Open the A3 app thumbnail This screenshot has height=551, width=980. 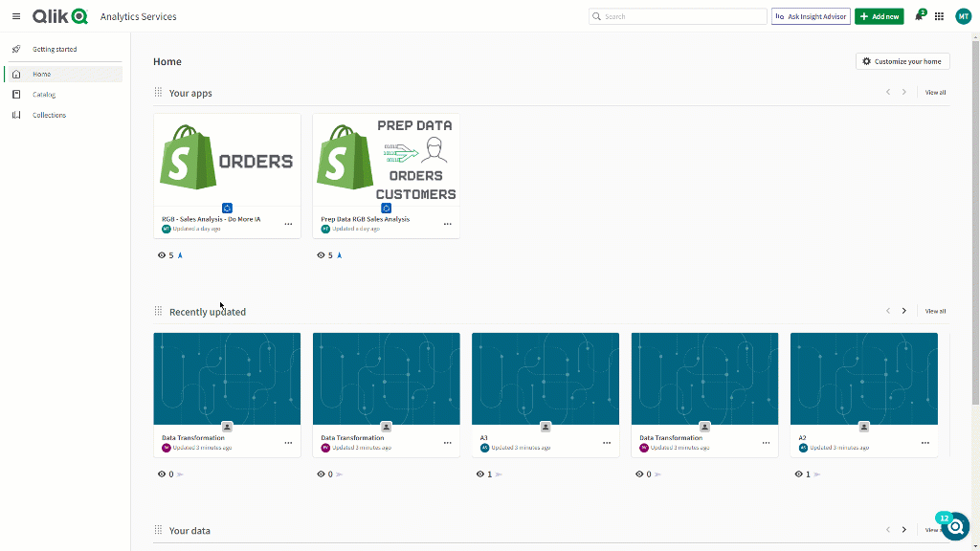(545, 378)
